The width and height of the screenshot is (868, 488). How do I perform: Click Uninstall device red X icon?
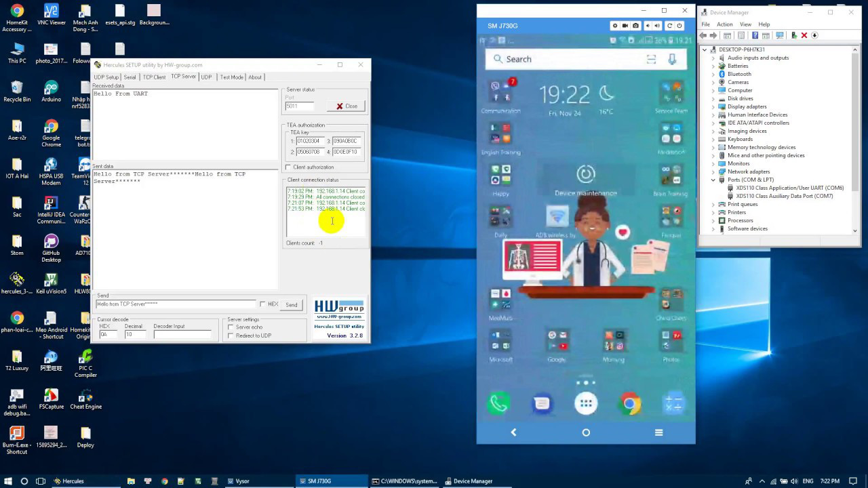point(804,35)
